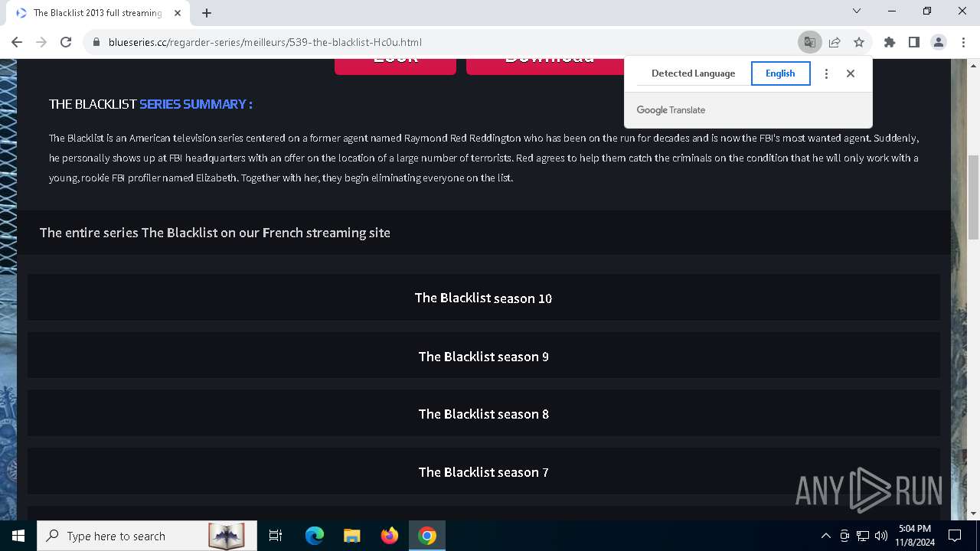This screenshot has height=551, width=980.
Task: Click the address bar URL
Action: click(x=265, y=42)
